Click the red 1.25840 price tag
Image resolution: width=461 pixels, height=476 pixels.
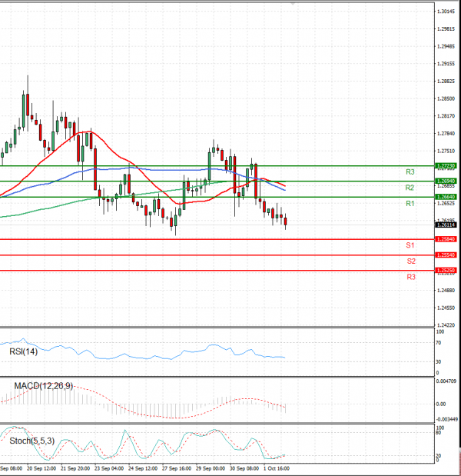pyautogui.click(x=446, y=239)
